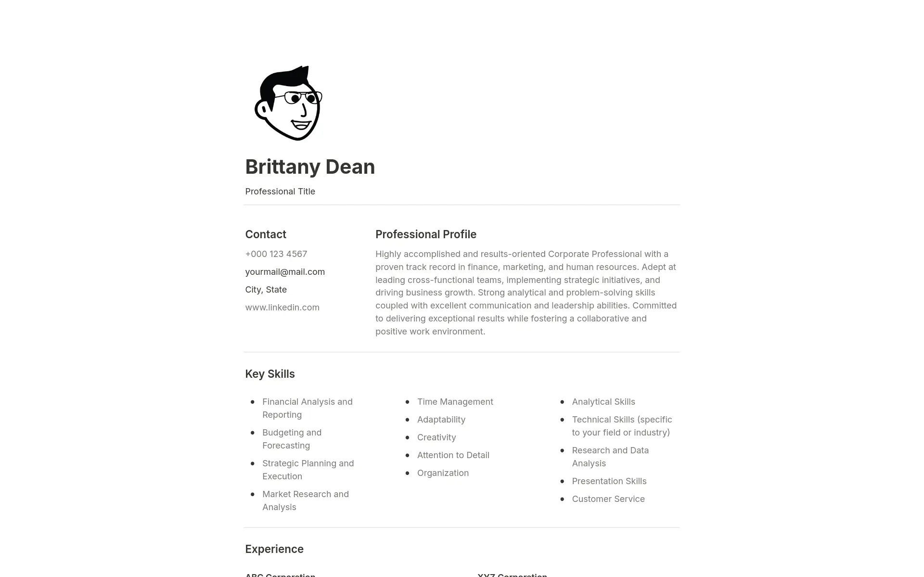Click the email address icon indicator

(x=285, y=271)
